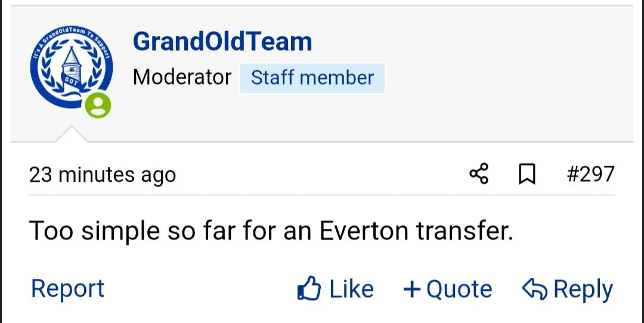Click the reply arrow icon

point(535,289)
